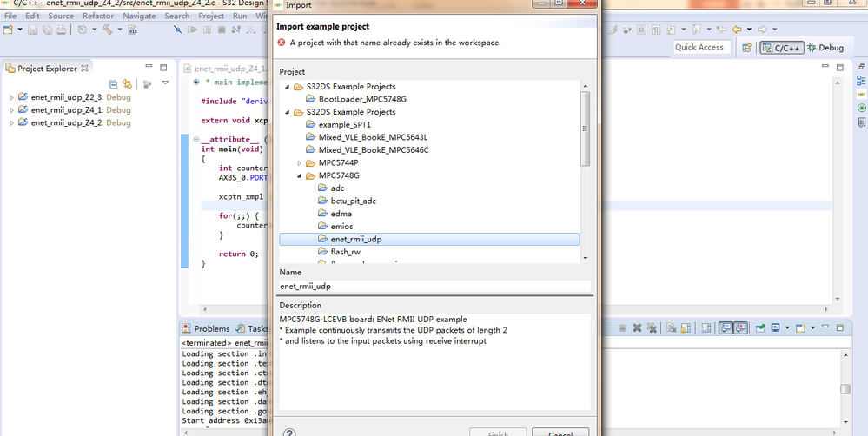The image size is (868, 436).
Task: Click the Import project tree vertical scrollbar
Action: 585,129
